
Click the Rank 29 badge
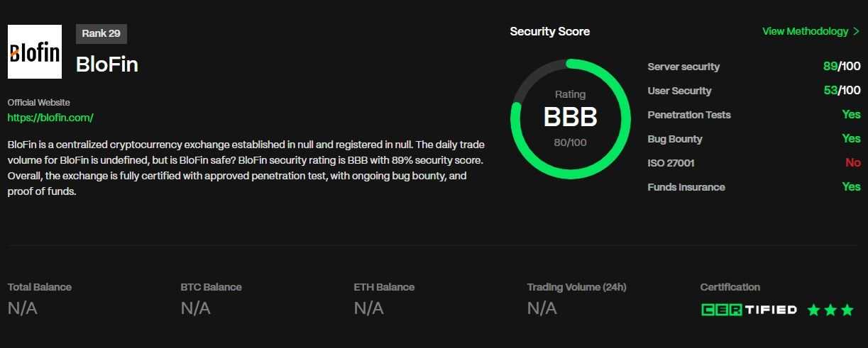(x=101, y=33)
